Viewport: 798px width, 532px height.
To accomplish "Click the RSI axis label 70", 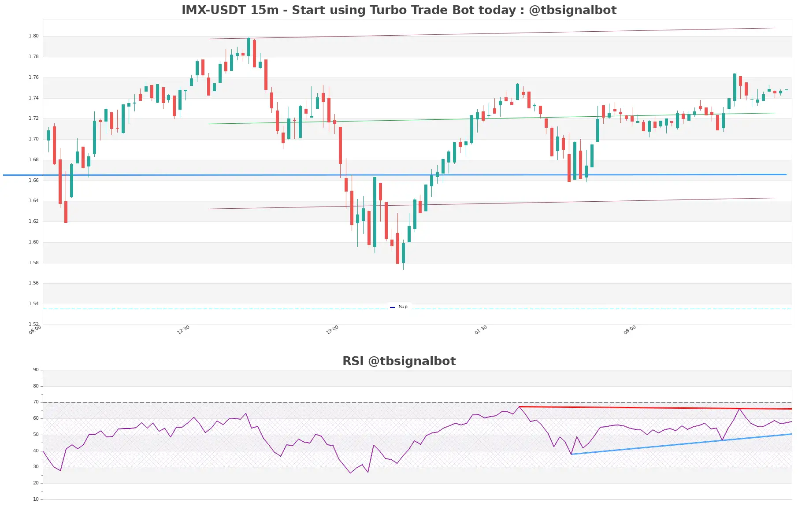I will pos(36,402).
